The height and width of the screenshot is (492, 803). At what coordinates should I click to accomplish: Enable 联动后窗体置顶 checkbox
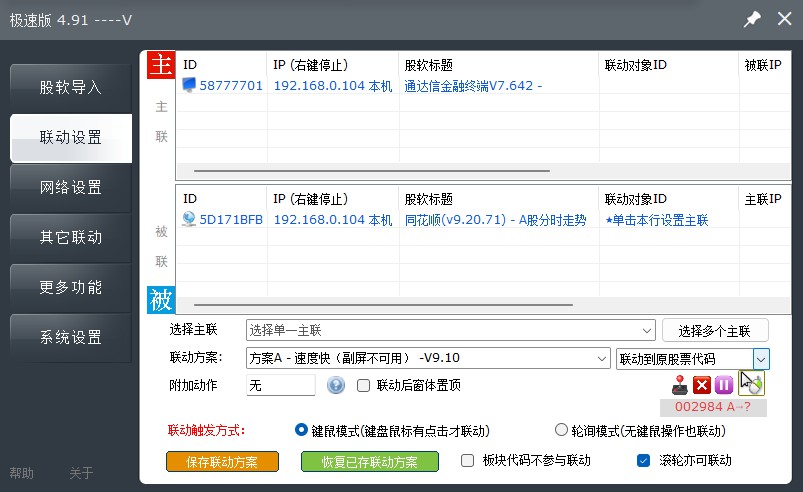point(364,385)
